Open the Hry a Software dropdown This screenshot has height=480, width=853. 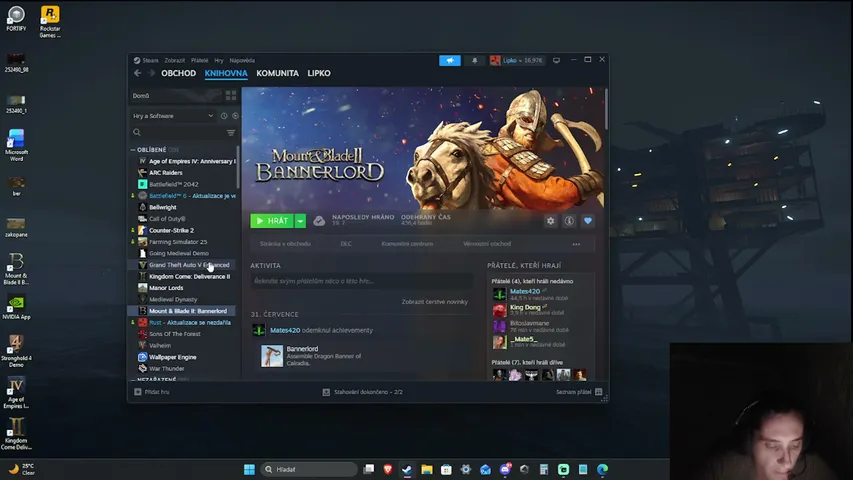[x=174, y=116]
